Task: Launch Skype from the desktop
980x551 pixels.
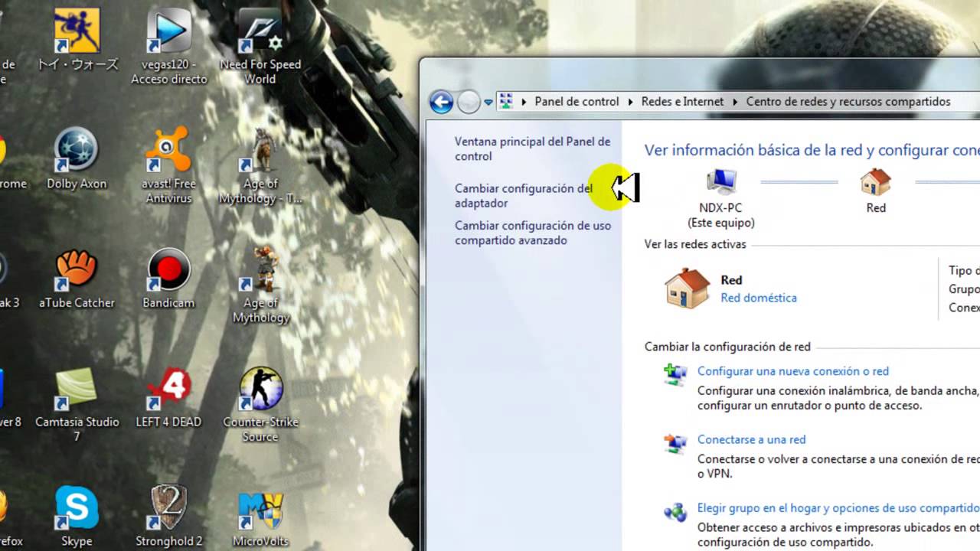Action: [77, 517]
